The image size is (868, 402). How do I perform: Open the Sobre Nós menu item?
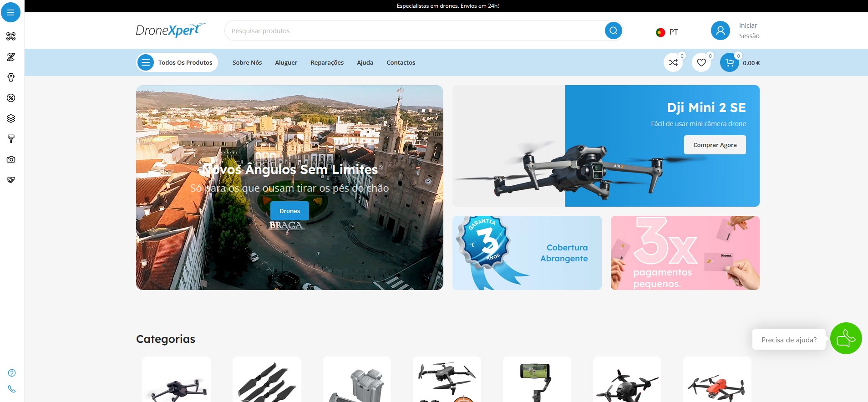pyautogui.click(x=247, y=62)
